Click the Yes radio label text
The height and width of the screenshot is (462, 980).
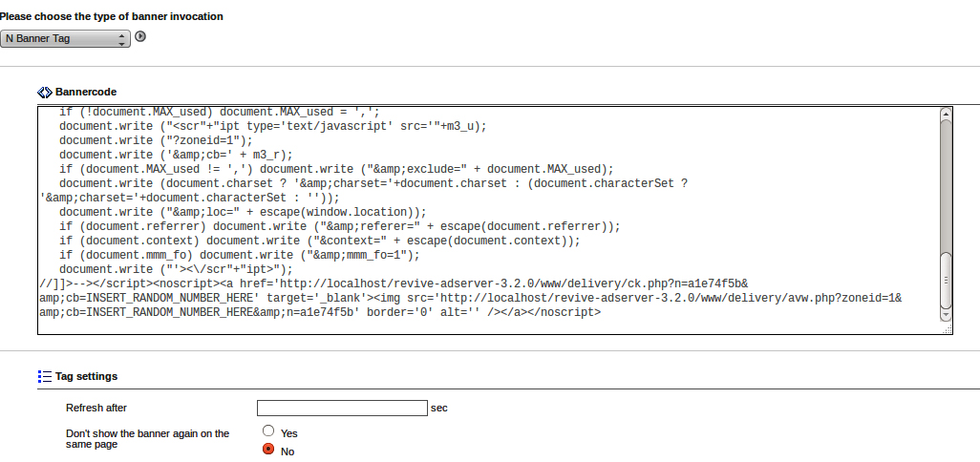pos(288,433)
